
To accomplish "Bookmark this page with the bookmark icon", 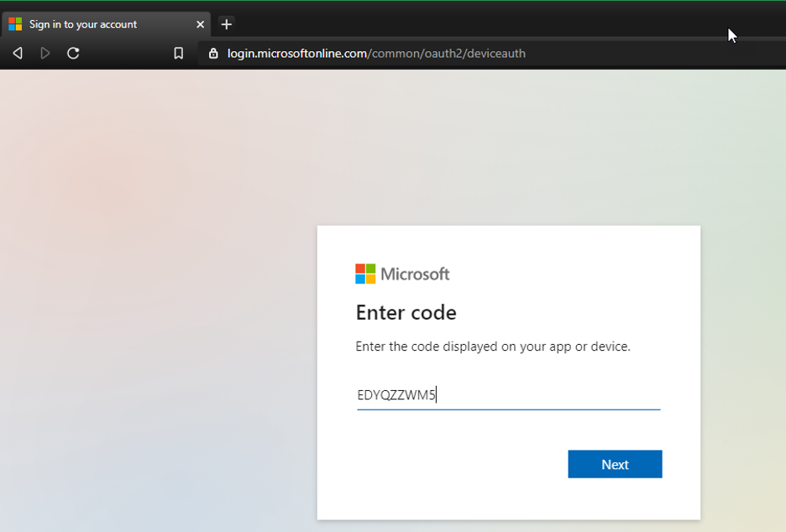I will (179, 53).
